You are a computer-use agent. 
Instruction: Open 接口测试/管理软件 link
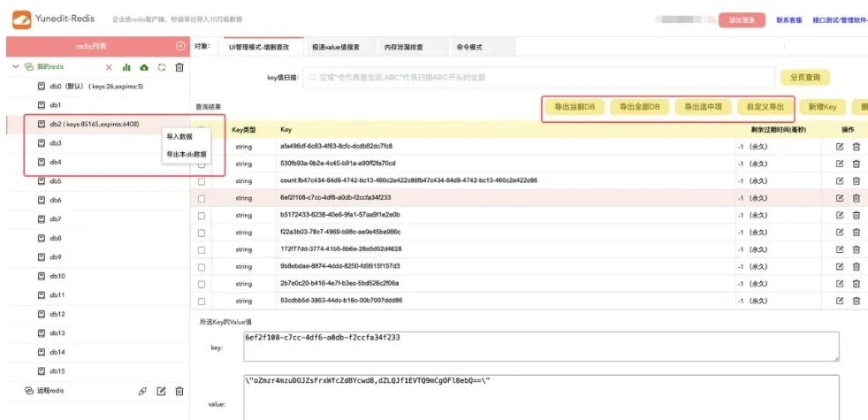point(841,20)
